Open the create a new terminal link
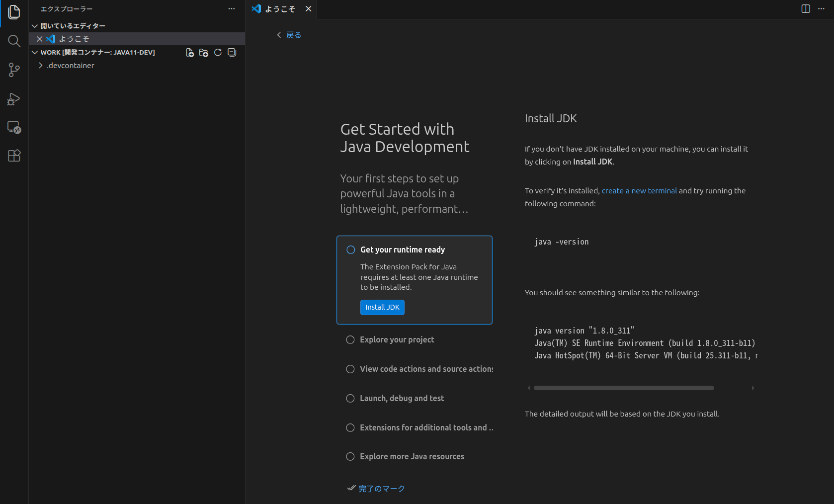The image size is (834, 504). pyautogui.click(x=639, y=191)
